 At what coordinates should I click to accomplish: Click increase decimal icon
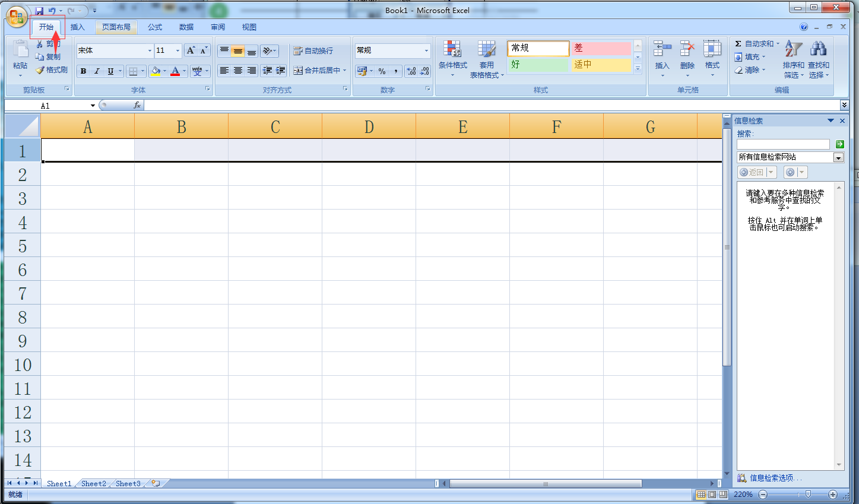411,71
